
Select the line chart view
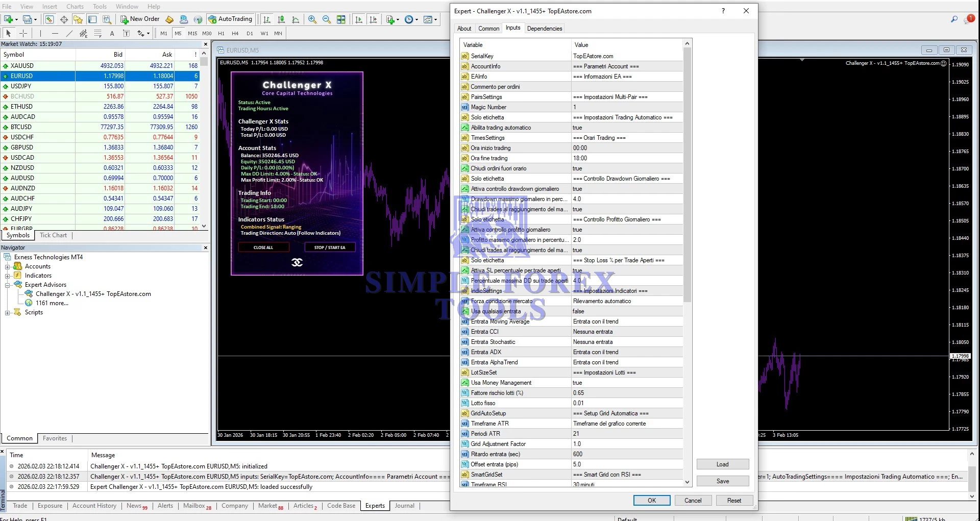click(x=296, y=19)
